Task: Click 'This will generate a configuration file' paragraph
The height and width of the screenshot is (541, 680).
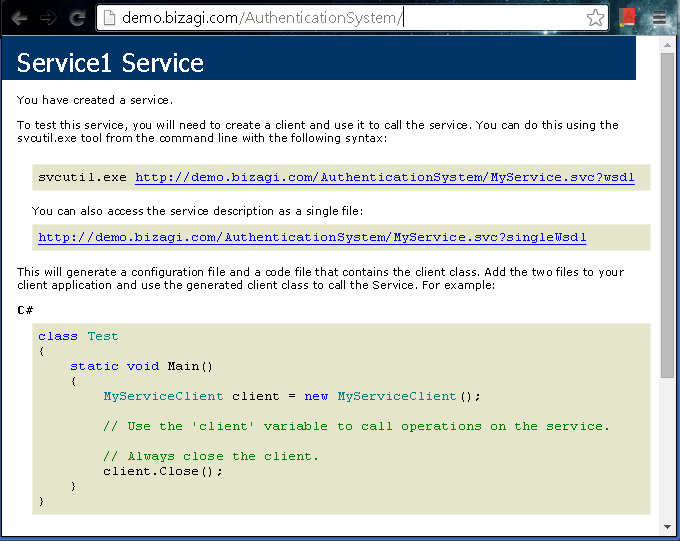Action: point(320,279)
